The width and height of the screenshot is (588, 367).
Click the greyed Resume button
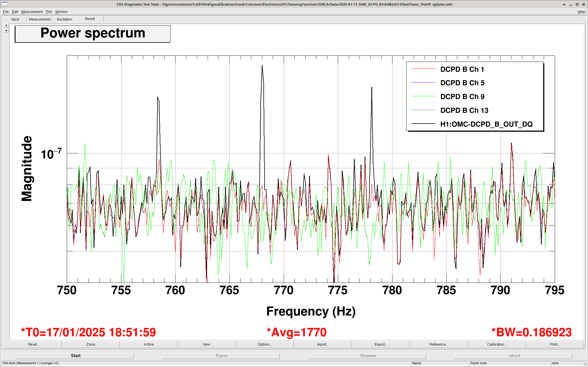pos(367,356)
